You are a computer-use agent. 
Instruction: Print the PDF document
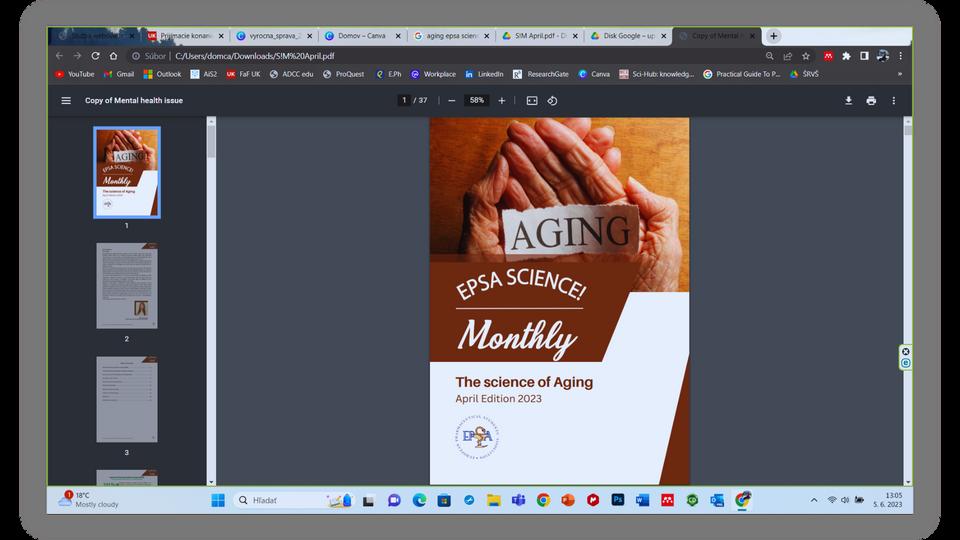(871, 100)
